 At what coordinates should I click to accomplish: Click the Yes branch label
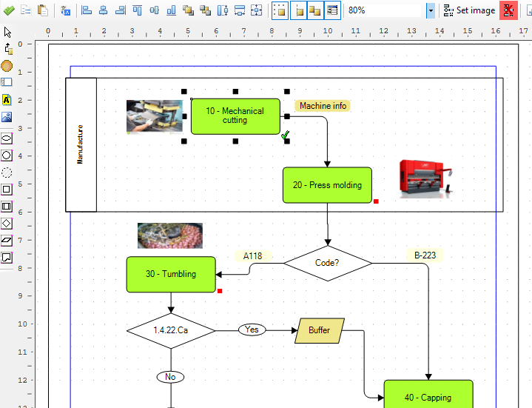[x=252, y=330]
